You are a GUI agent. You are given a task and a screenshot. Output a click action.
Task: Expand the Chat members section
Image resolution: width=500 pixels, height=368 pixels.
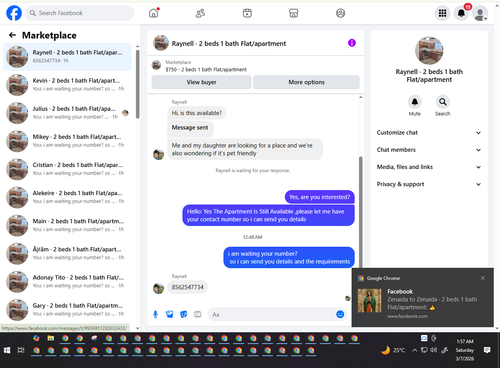pyautogui.click(x=429, y=150)
